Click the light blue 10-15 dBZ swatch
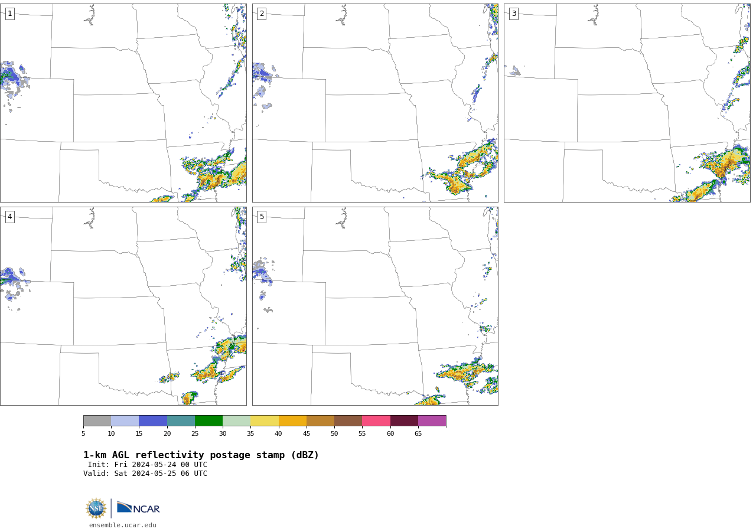 click(x=125, y=421)
